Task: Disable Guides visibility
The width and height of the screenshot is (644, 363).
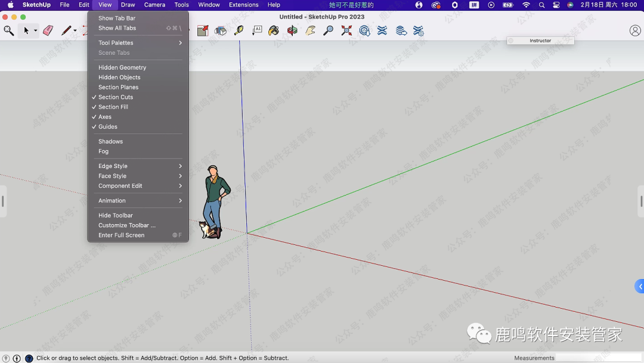Action: click(108, 127)
